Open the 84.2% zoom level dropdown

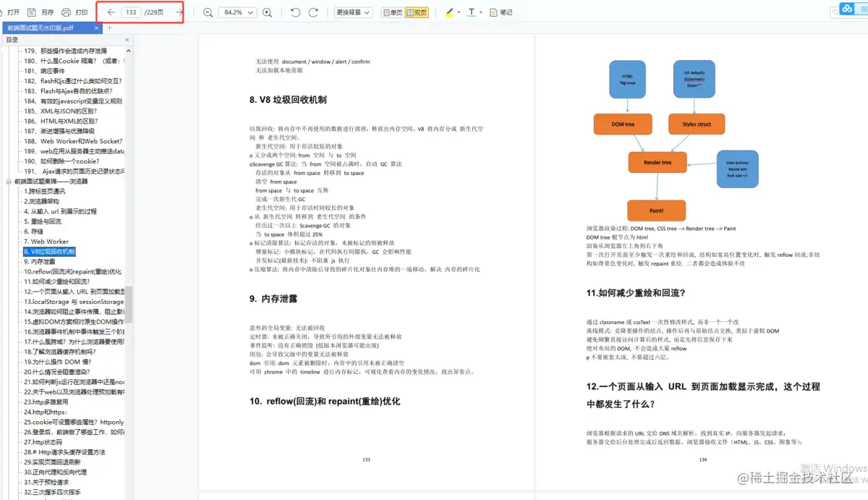click(x=238, y=12)
